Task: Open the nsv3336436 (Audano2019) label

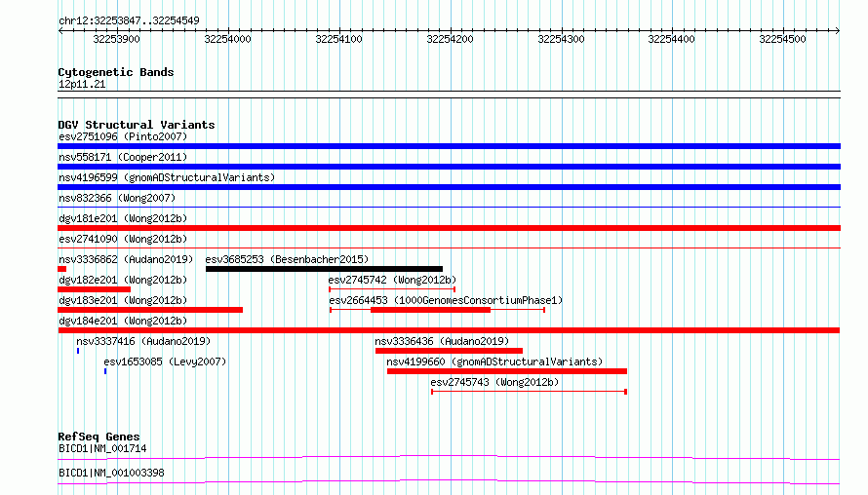Action: (442, 341)
